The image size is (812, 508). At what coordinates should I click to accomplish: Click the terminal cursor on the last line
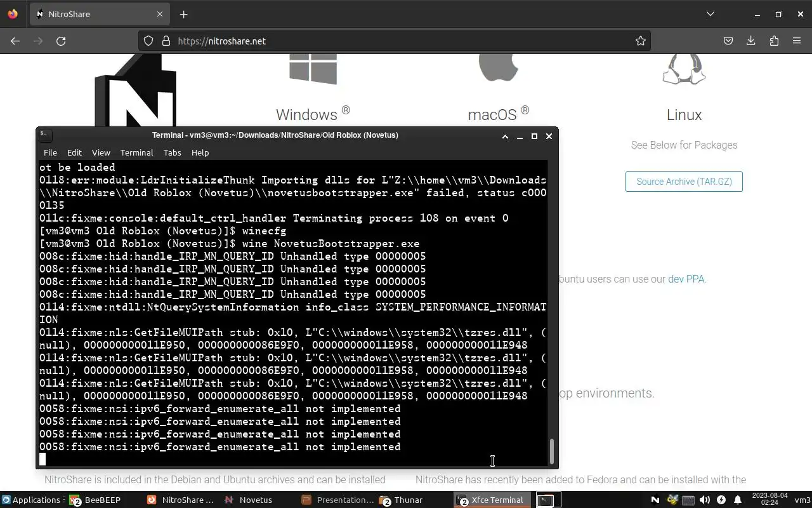[43, 459]
